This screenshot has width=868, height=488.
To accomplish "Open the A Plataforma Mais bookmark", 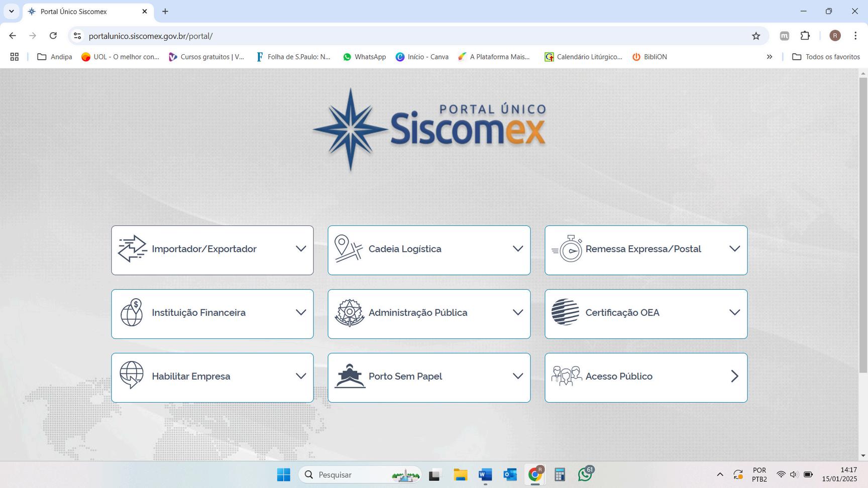I will pyautogui.click(x=494, y=57).
